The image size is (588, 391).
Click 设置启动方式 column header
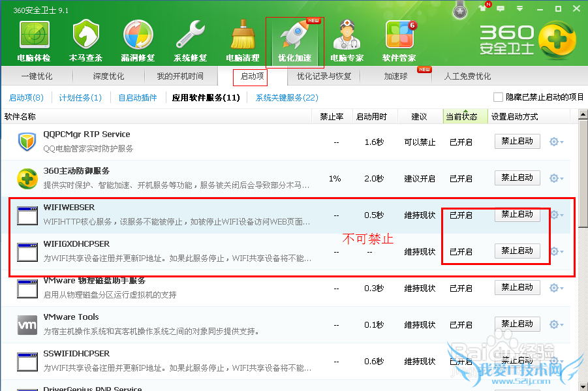(529, 116)
